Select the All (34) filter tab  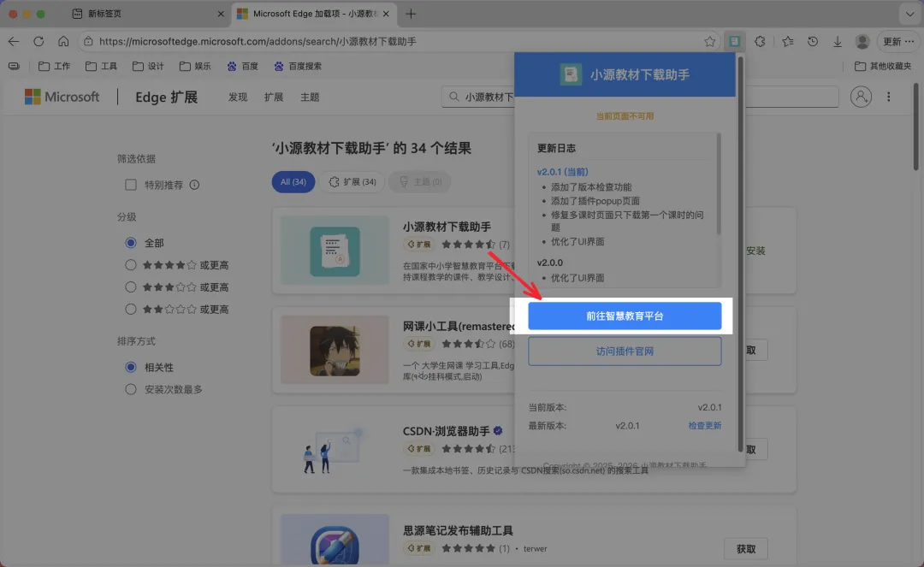[x=293, y=182]
